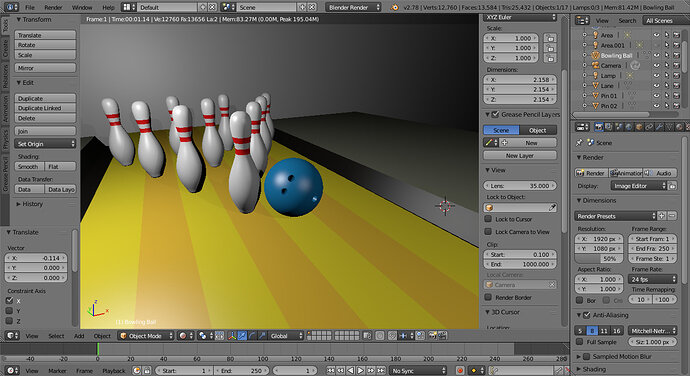Open the timeline editor type selector
690x376 pixels.
(x=12, y=371)
